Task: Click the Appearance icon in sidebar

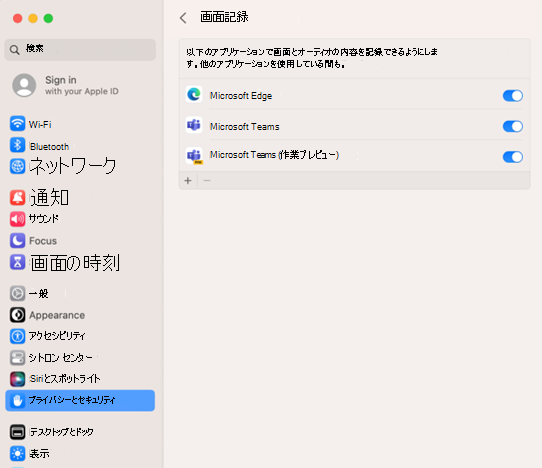Action: coord(17,315)
